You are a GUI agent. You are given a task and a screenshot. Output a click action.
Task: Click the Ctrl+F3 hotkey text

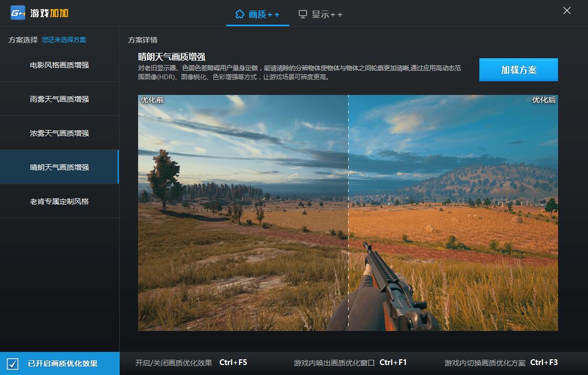[x=544, y=362]
